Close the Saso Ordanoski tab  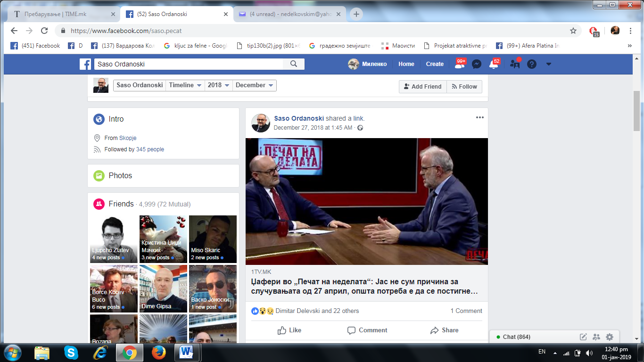click(225, 14)
